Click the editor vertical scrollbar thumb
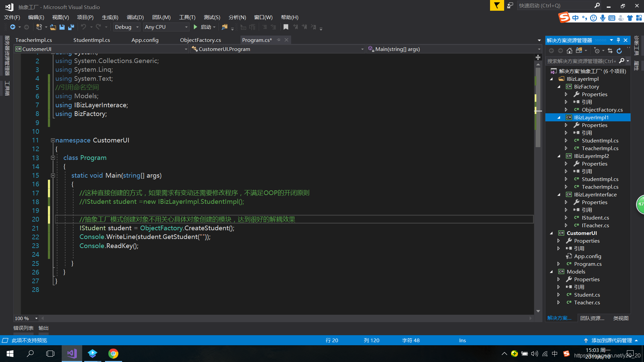Screen dimensions: 644x362 click(x=538, y=107)
